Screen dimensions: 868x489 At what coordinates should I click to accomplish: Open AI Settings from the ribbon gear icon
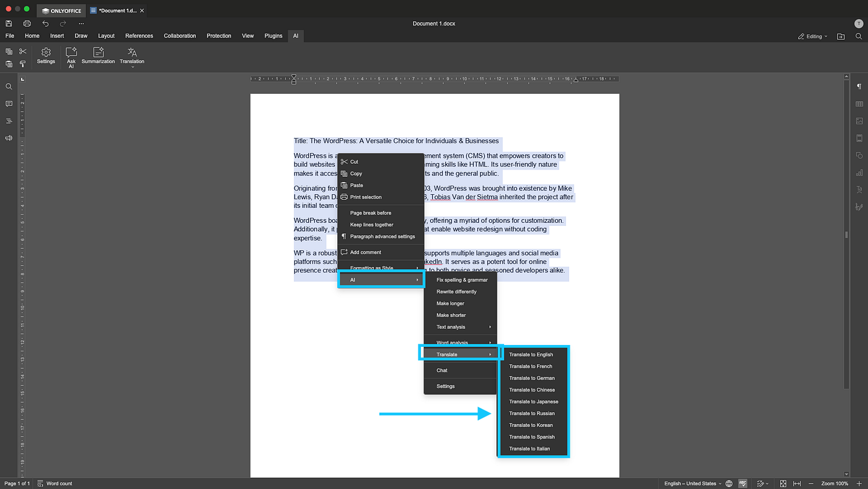point(46,56)
